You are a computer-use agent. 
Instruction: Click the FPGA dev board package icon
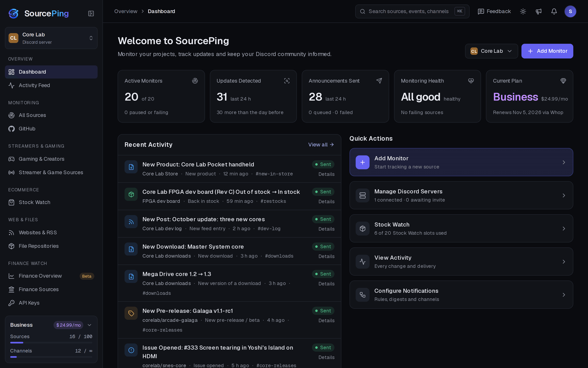131,194
